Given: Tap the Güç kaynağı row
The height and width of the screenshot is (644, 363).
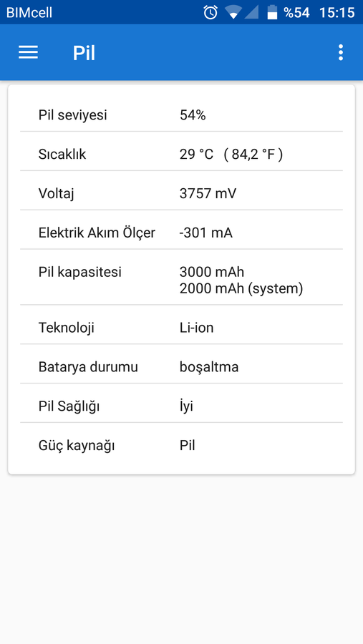Looking at the screenshot, I should 181,445.
